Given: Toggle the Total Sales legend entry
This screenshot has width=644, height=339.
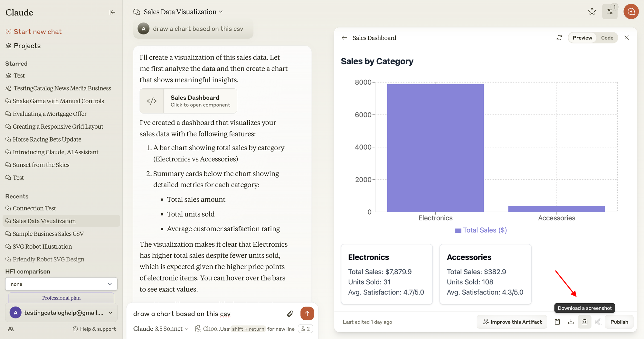Looking at the screenshot, I should (x=481, y=230).
